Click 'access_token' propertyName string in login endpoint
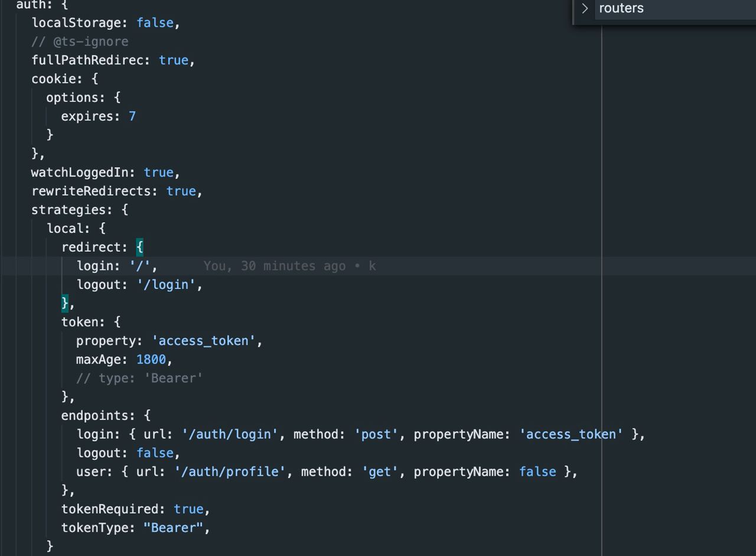Image resolution: width=756 pixels, height=556 pixels. coord(571,434)
